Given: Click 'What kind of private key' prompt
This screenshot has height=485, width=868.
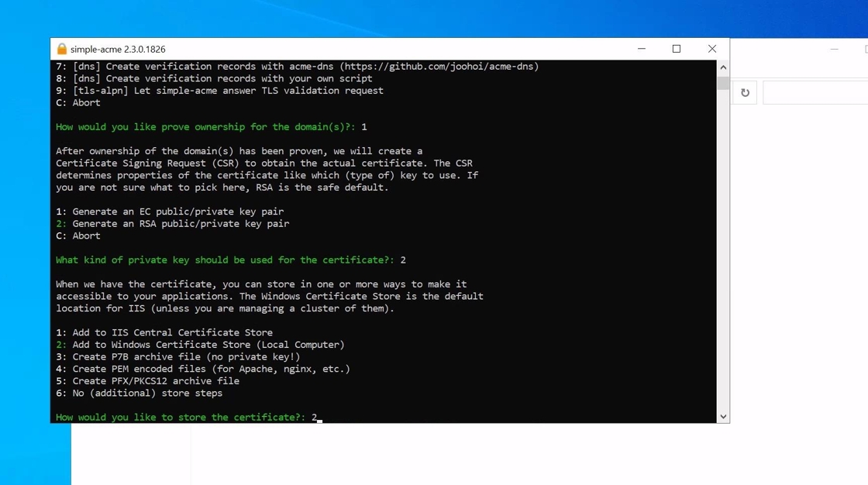Looking at the screenshot, I should (x=225, y=260).
